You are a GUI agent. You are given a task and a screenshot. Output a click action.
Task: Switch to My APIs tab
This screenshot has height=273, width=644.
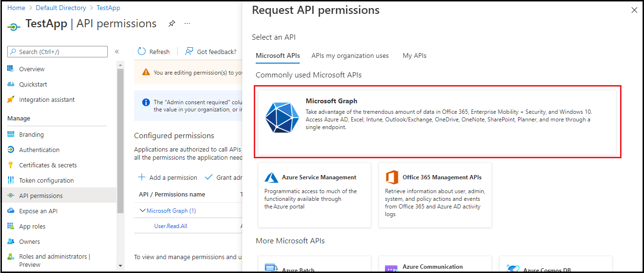click(415, 55)
